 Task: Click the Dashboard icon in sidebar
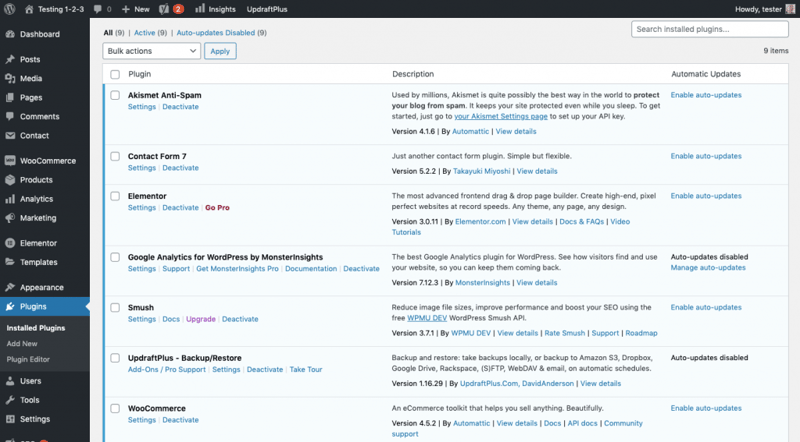(x=10, y=34)
